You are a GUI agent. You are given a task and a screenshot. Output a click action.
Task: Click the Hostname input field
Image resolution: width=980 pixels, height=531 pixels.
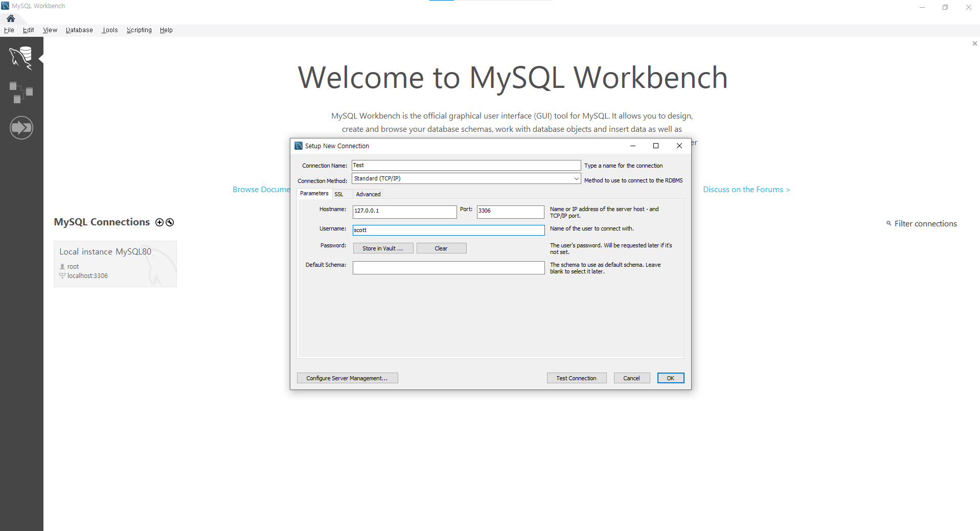click(404, 211)
